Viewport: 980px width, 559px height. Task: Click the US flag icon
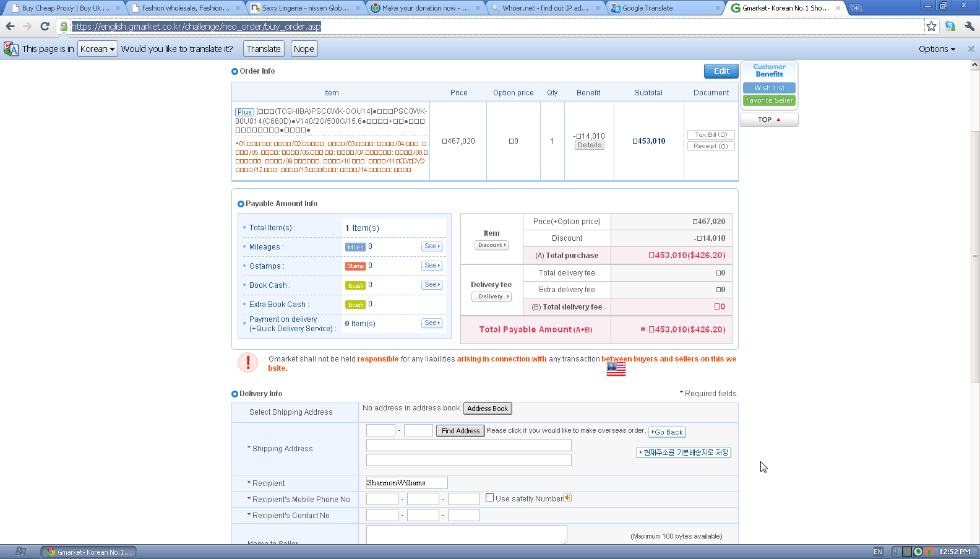pyautogui.click(x=616, y=369)
